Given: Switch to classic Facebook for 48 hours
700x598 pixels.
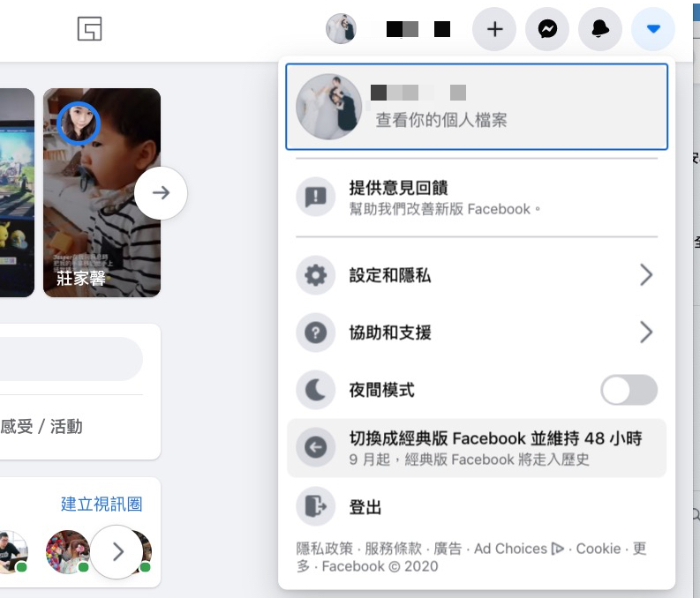Looking at the screenshot, I should click(x=477, y=448).
